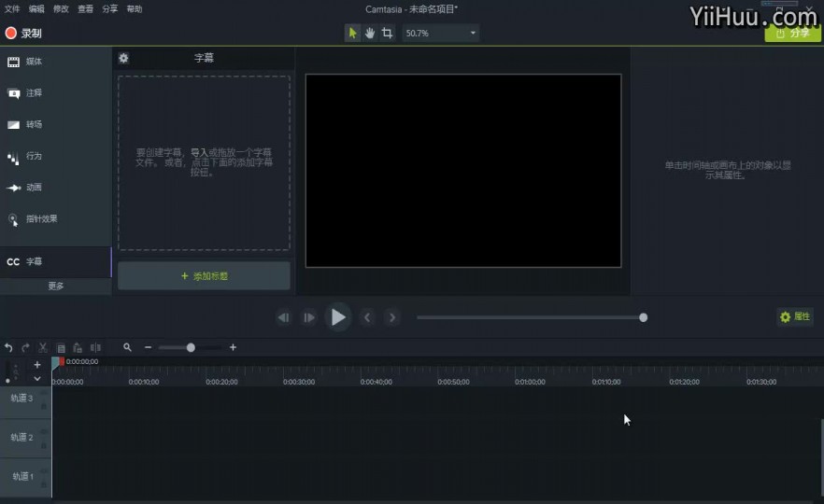824x504 pixels.
Task: Click the timeline paste icon
Action: (78, 347)
